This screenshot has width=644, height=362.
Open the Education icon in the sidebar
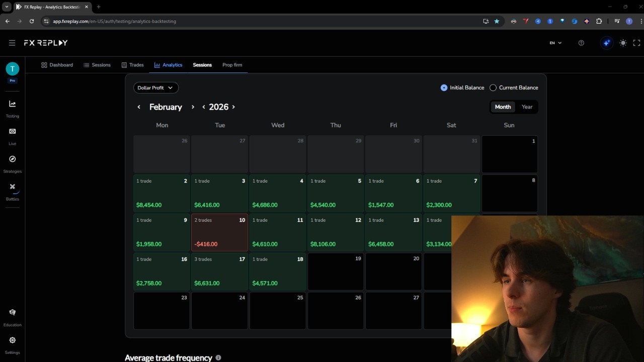(x=13, y=312)
